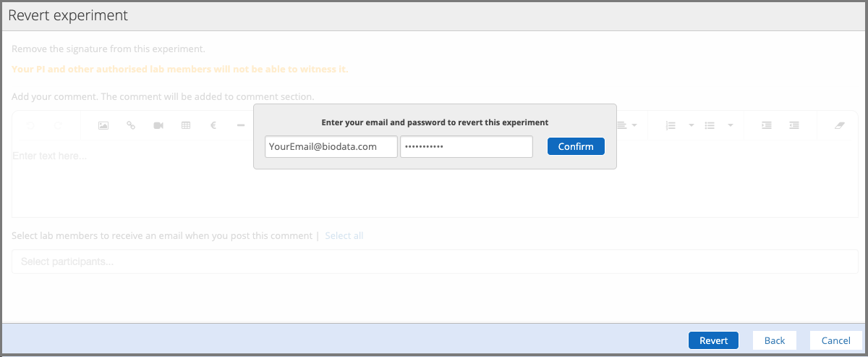This screenshot has width=868, height=357.
Task: Expand the bulleted list style dropdown arrow
Action: [x=731, y=125]
